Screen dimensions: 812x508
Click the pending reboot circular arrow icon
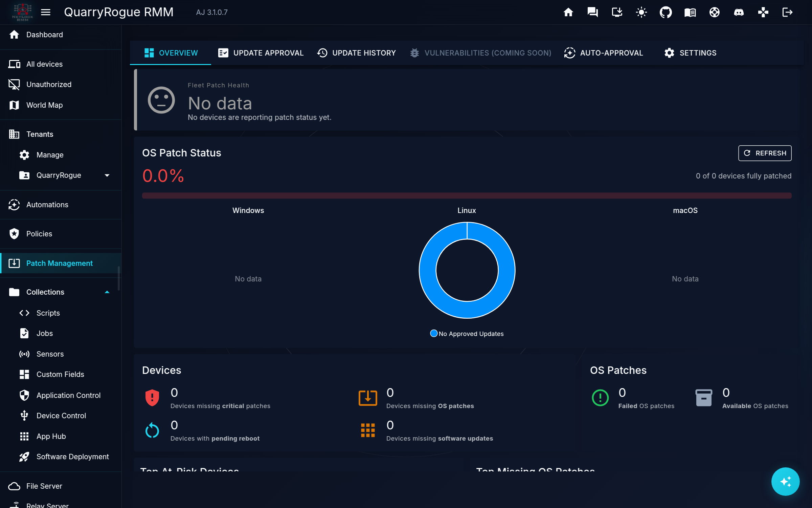(x=152, y=430)
